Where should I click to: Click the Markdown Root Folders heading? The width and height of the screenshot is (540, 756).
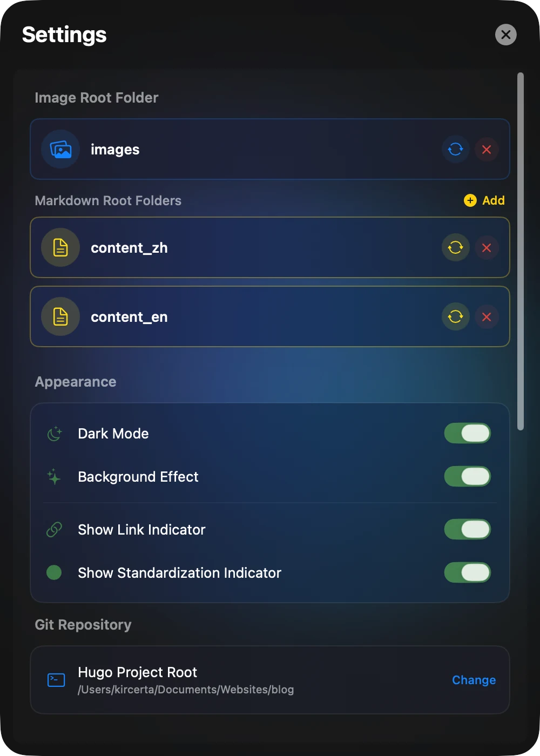pos(108,200)
